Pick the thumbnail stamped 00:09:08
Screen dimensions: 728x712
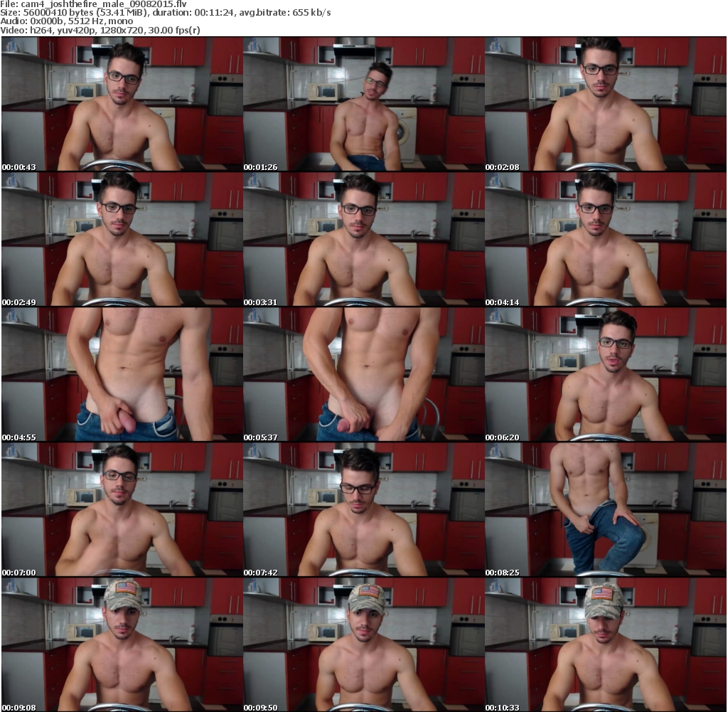(x=122, y=644)
